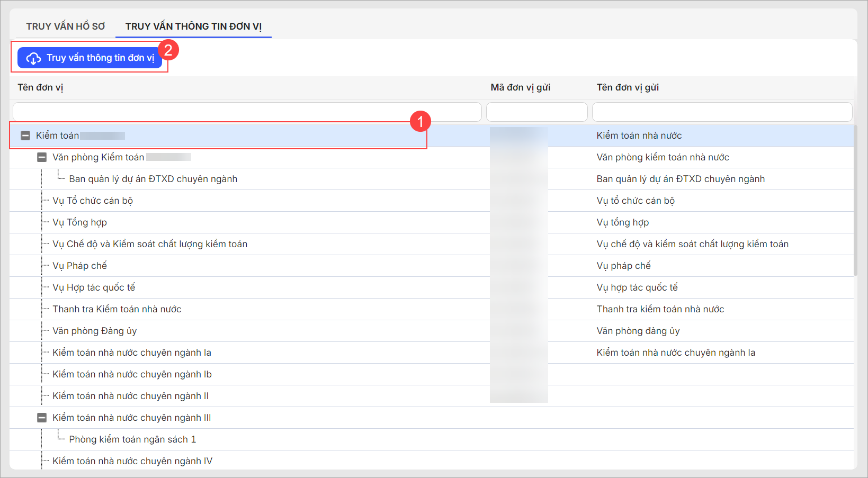
Task: Select the Vụ Tổ chức cán bộ row
Action: click(x=93, y=201)
